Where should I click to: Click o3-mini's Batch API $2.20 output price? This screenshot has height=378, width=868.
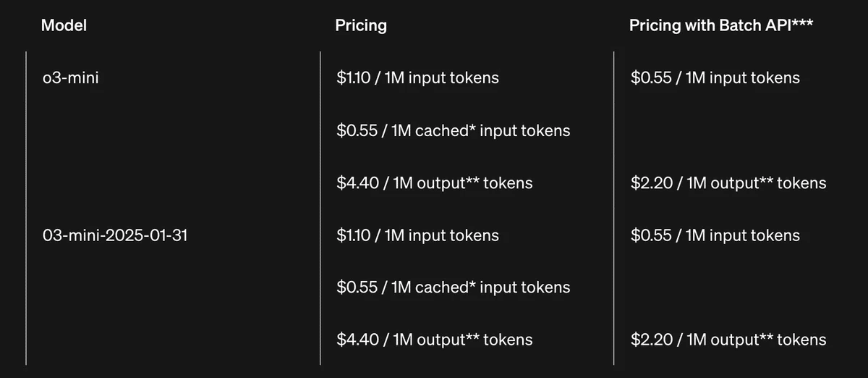728,183
